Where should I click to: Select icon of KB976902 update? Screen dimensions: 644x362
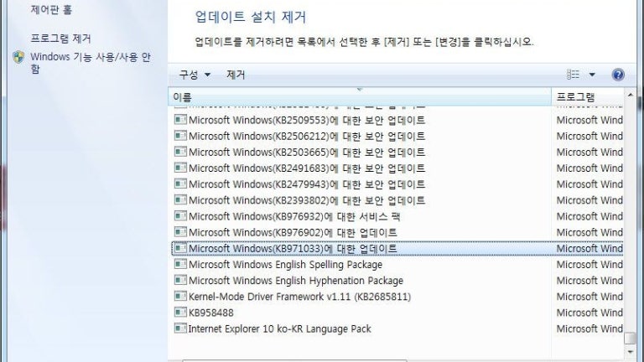pos(180,231)
